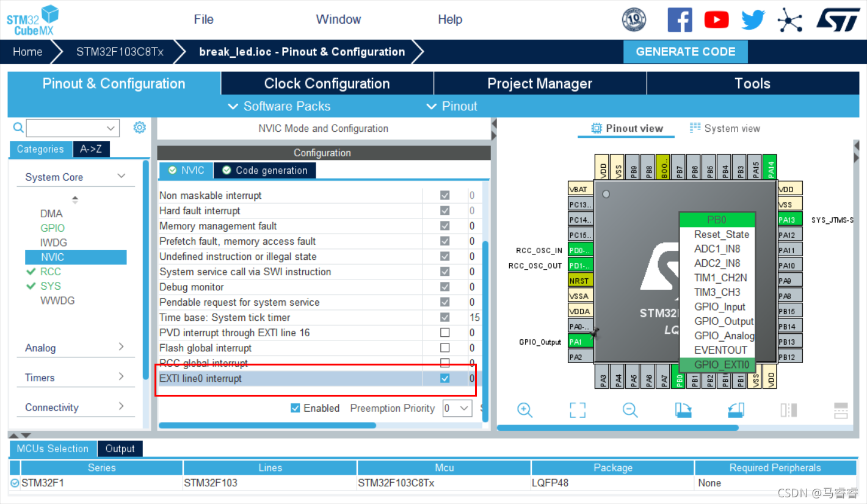Zoom in on the pinout view
The image size is (867, 504).
tap(524, 409)
